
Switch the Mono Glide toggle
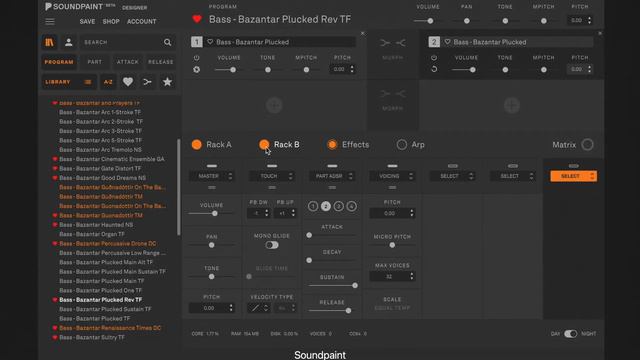pos(272,245)
